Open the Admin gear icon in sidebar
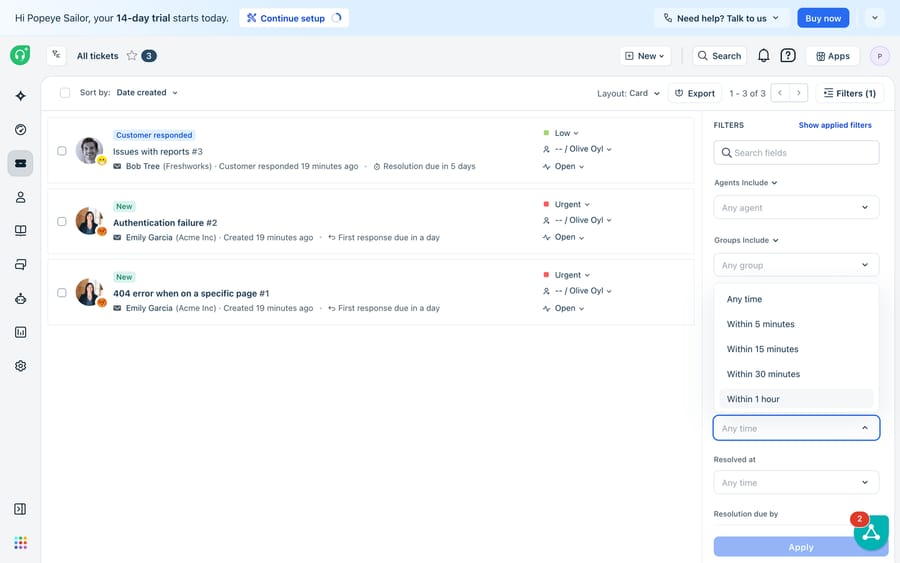900x563 pixels. click(21, 366)
